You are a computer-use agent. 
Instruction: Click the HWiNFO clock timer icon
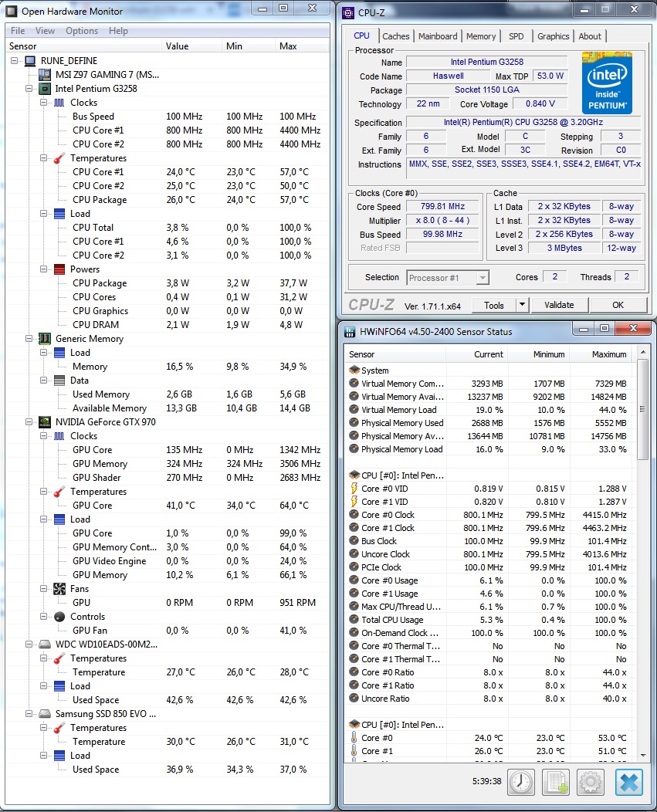521,781
